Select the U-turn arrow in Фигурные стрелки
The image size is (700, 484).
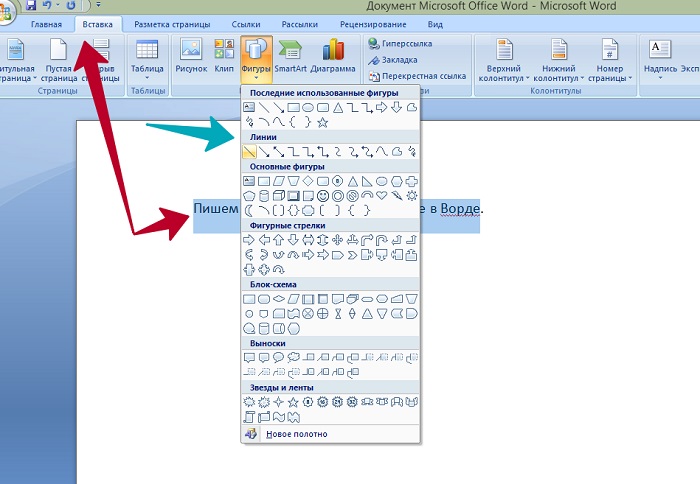click(382, 240)
